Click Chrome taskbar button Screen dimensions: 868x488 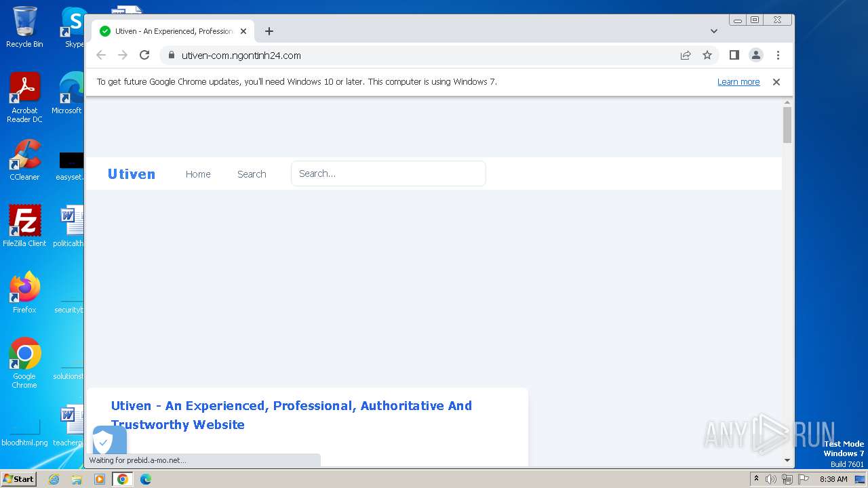tap(123, 479)
